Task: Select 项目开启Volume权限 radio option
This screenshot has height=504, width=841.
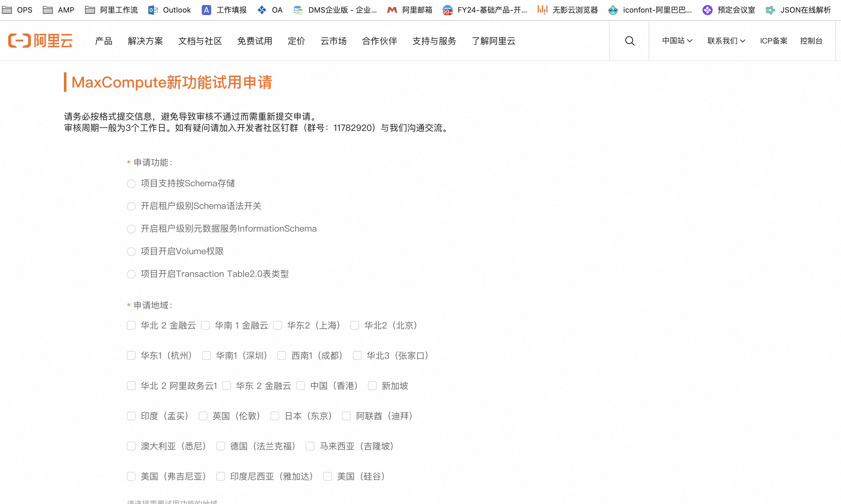Action: pyautogui.click(x=131, y=252)
